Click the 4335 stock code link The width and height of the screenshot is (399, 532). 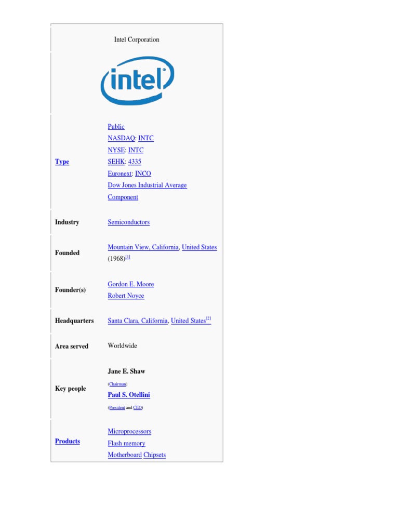click(135, 162)
